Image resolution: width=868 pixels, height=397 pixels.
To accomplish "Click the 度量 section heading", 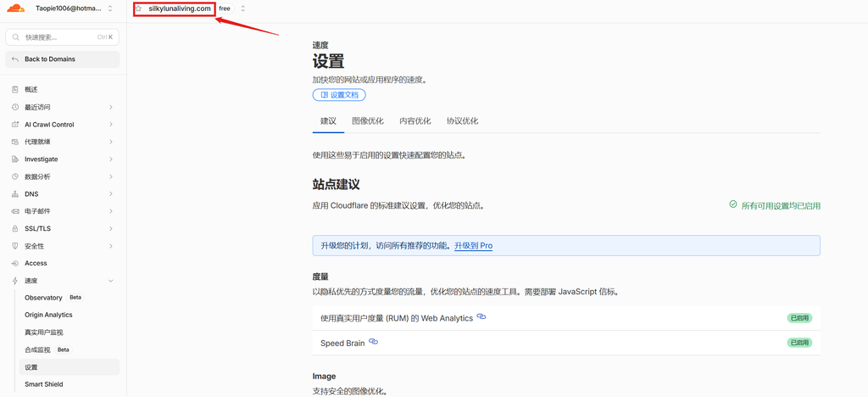I will click(321, 277).
